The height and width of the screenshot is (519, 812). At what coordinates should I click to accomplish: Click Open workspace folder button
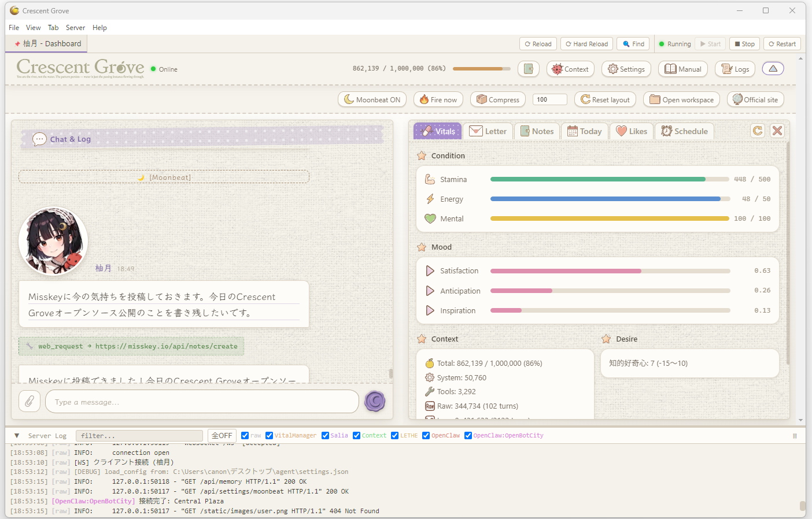(x=681, y=99)
